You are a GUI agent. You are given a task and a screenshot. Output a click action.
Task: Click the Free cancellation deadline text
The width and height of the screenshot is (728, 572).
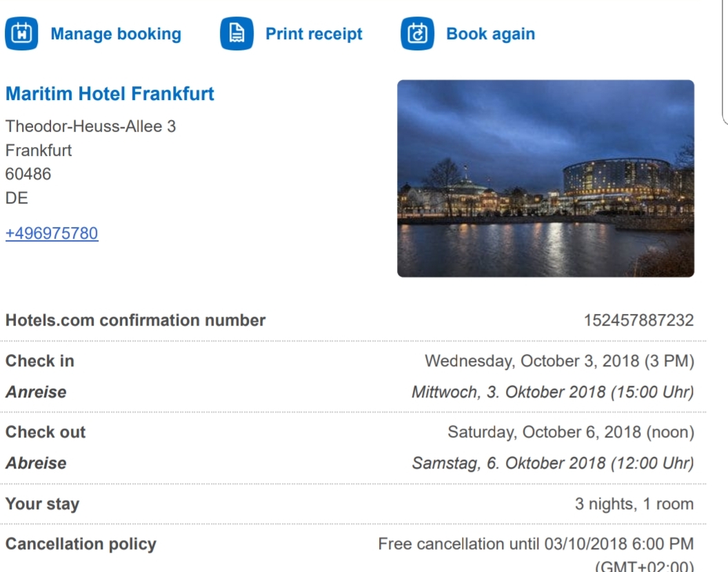click(536, 544)
